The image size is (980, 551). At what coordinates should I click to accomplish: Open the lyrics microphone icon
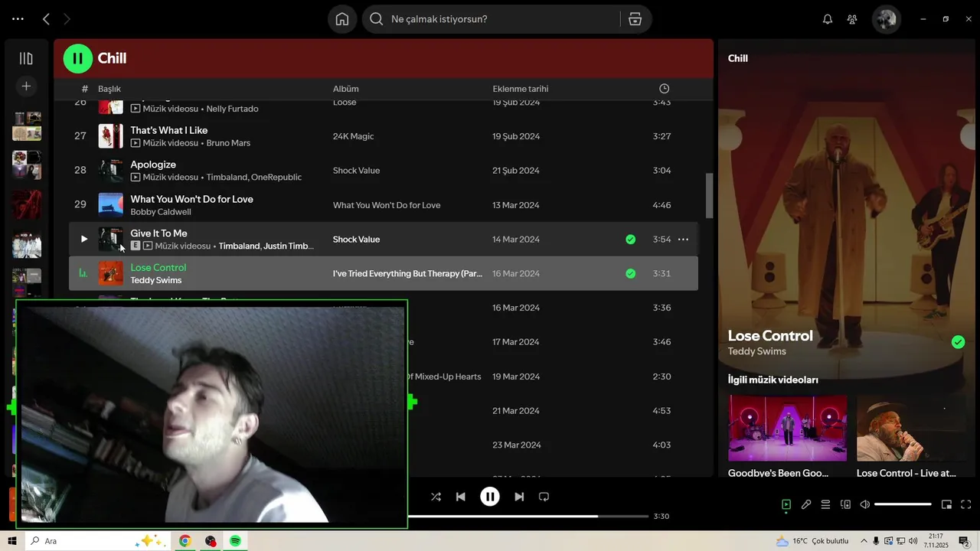coord(806,504)
